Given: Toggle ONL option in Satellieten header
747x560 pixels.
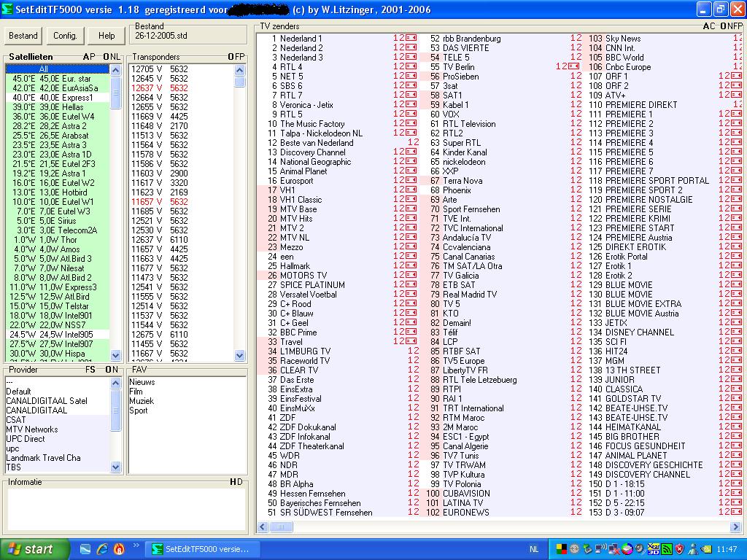Looking at the screenshot, I should click(x=112, y=57).
